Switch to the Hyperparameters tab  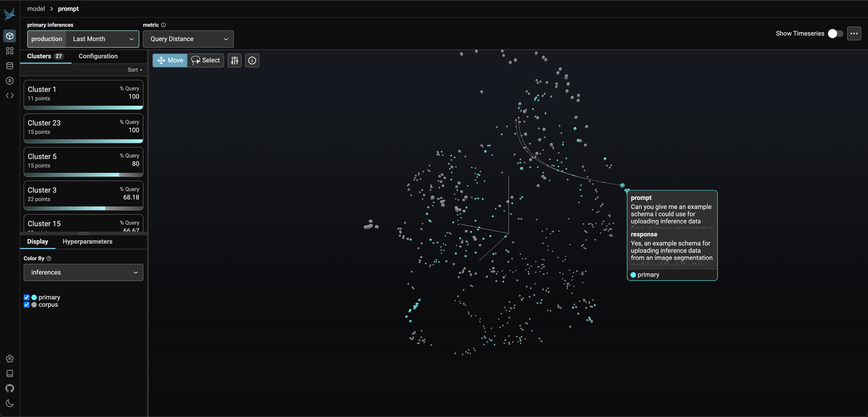87,241
